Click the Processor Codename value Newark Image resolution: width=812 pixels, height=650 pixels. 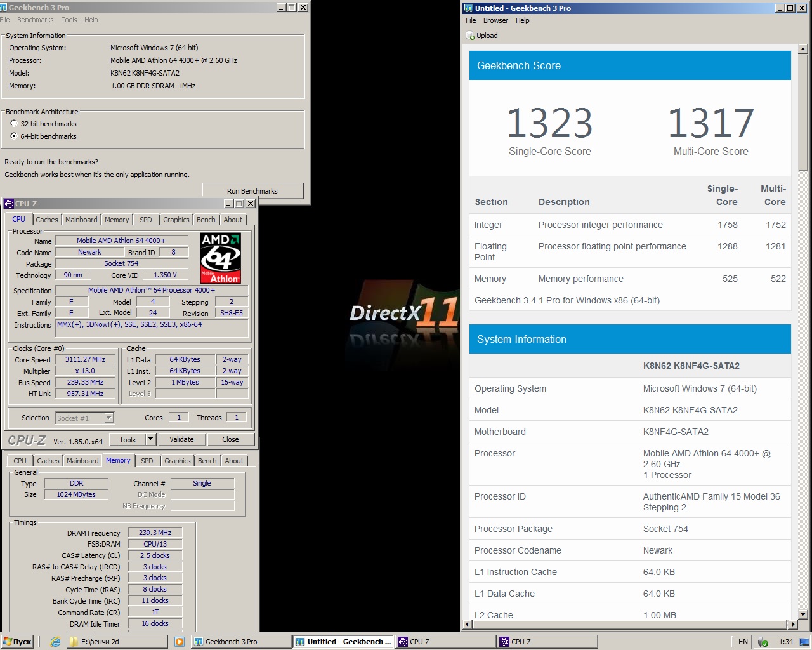(x=658, y=550)
